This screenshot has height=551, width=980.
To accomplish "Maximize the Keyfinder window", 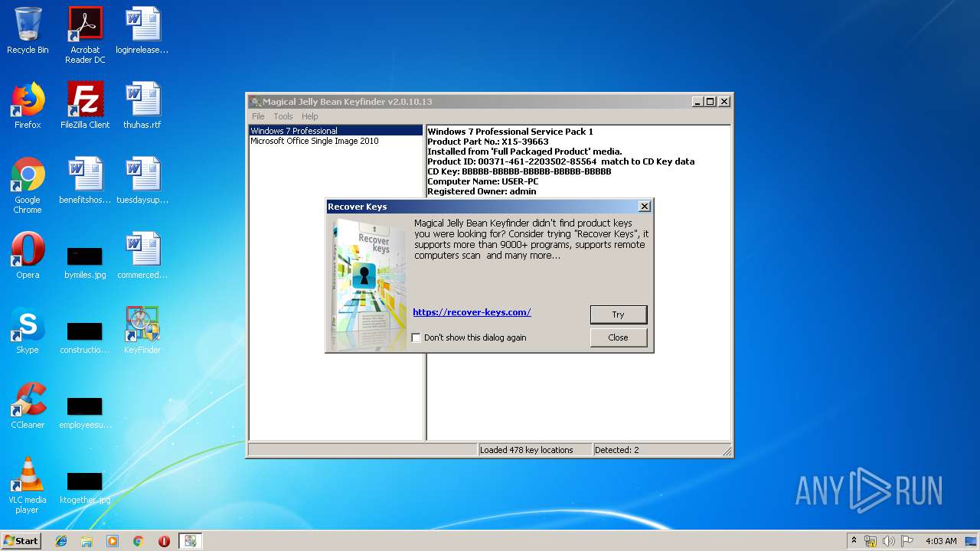I will (x=710, y=102).
